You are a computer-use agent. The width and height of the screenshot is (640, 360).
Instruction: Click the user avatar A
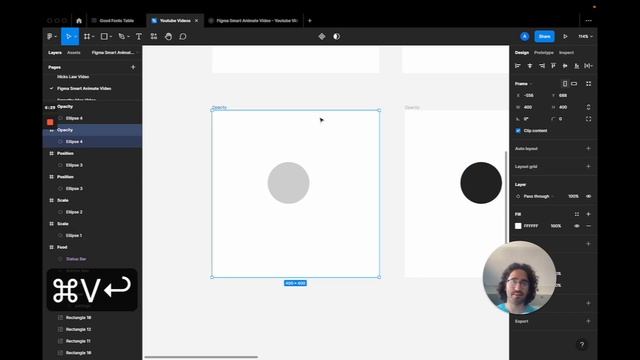click(x=524, y=37)
